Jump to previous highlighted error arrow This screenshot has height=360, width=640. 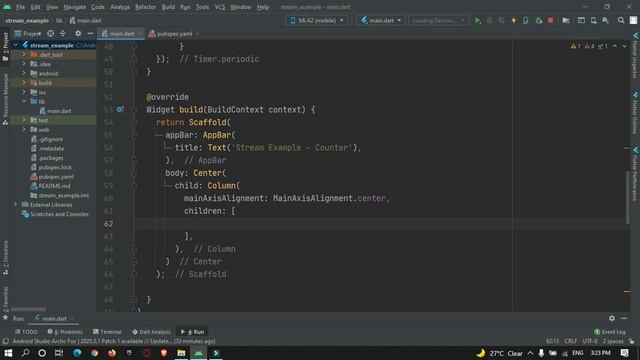[x=615, y=46]
